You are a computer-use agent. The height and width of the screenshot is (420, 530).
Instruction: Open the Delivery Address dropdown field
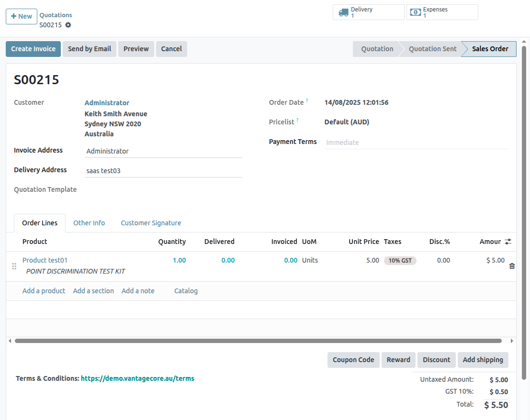163,171
